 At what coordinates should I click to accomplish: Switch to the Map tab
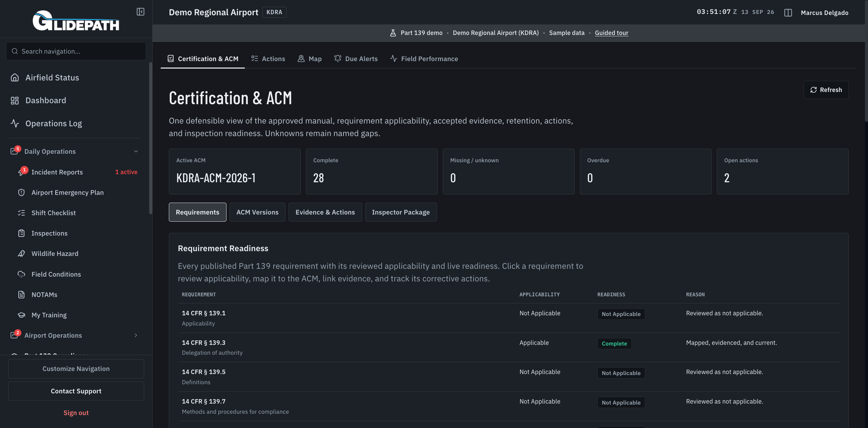(310, 59)
